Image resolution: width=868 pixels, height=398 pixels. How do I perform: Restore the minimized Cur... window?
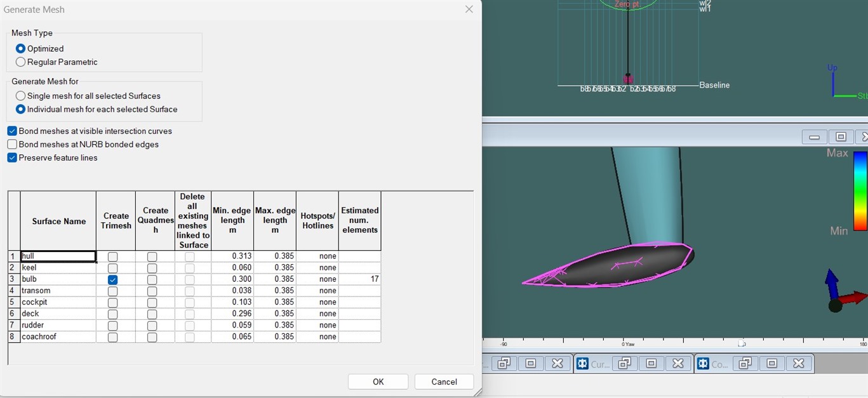point(624,364)
